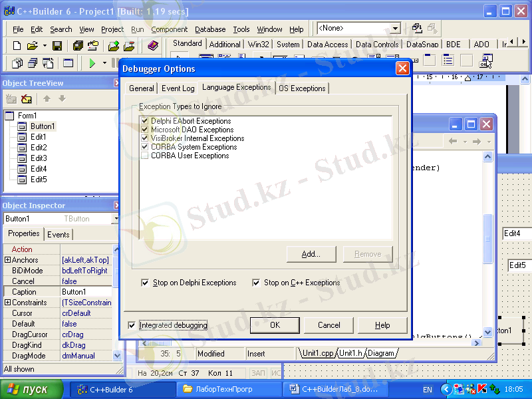532x399 pixels.
Task: Click the Add... button
Action: tap(311, 254)
